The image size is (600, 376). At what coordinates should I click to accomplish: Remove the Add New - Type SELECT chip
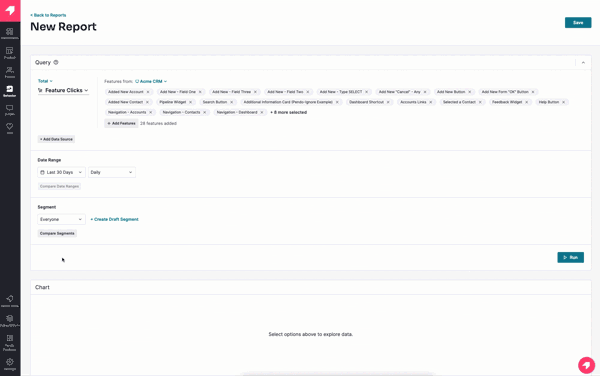367,92
